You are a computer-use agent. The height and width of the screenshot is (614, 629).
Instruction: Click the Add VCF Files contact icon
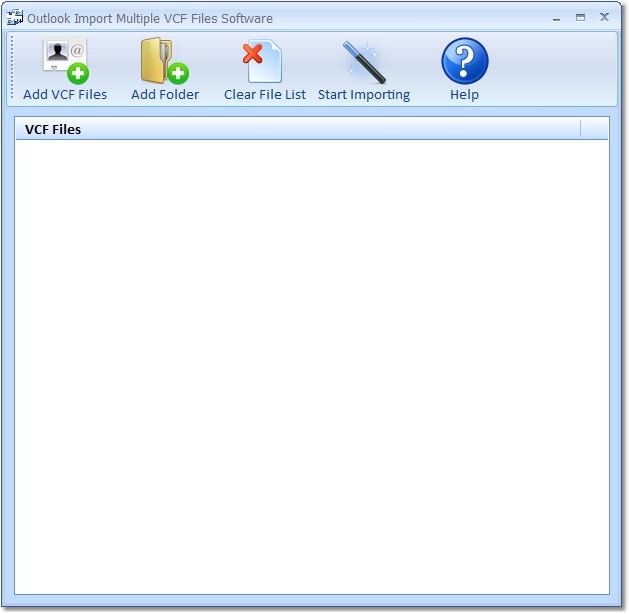point(66,61)
